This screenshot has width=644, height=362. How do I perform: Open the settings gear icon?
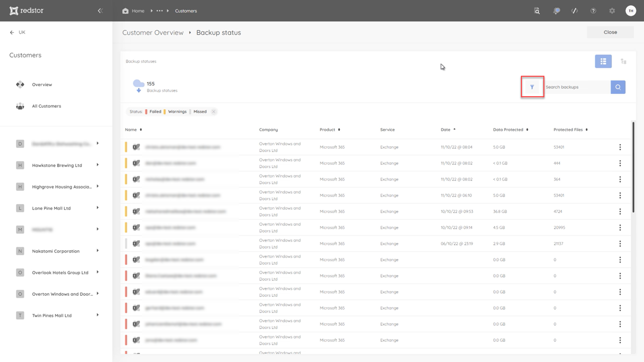pyautogui.click(x=612, y=11)
